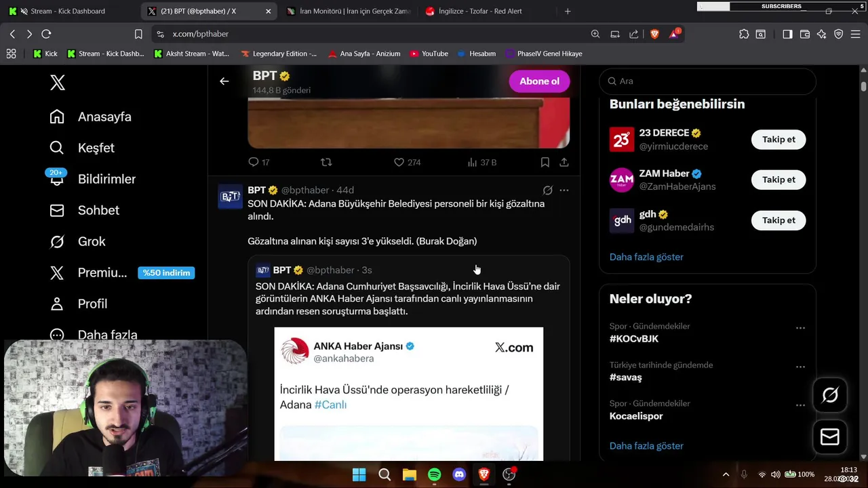The image size is (868, 488).
Task: Reload the page
Action: click(x=46, y=34)
